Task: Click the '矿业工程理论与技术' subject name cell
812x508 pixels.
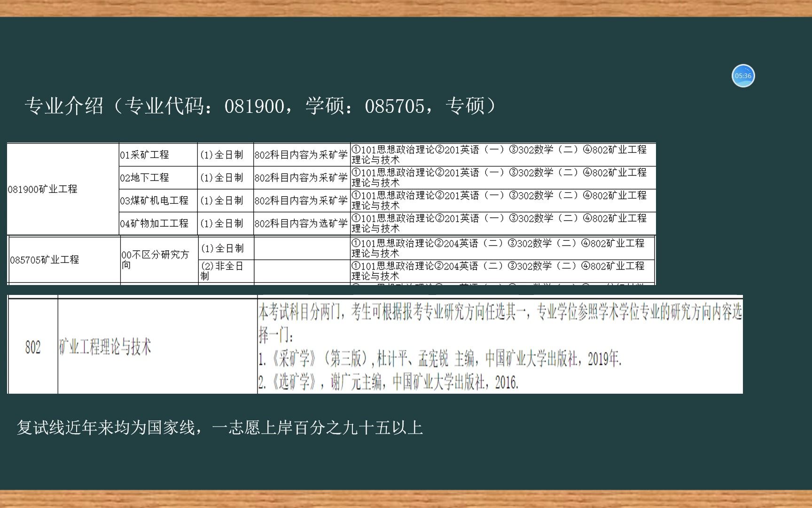Action: click(158, 348)
